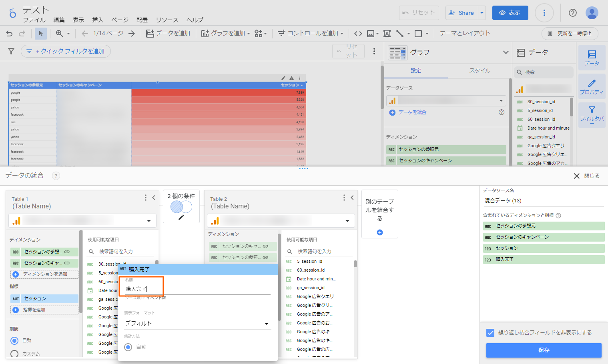The height and width of the screenshot is (364, 608).
Task: Collapse Table 1 with the chevron
Action: [154, 198]
